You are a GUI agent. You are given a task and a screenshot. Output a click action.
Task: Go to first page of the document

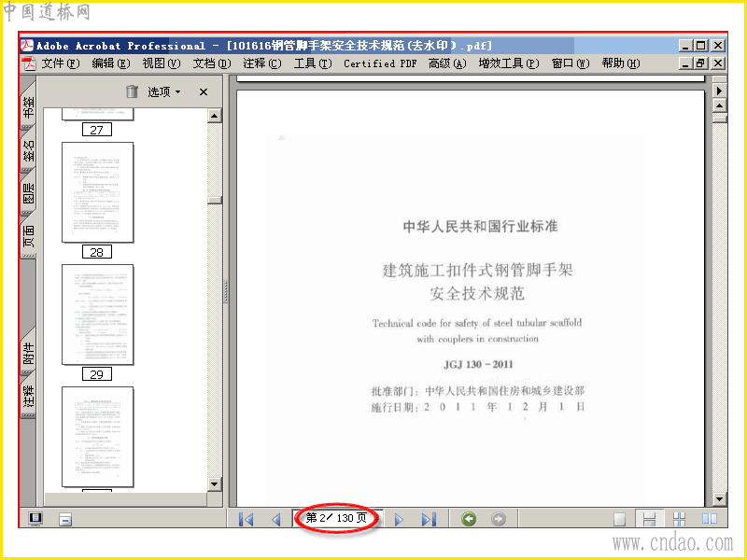(246, 519)
